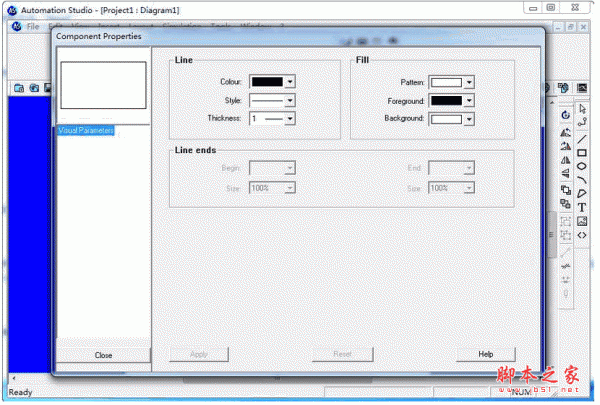
Task: Click the Apply button
Action: (199, 354)
